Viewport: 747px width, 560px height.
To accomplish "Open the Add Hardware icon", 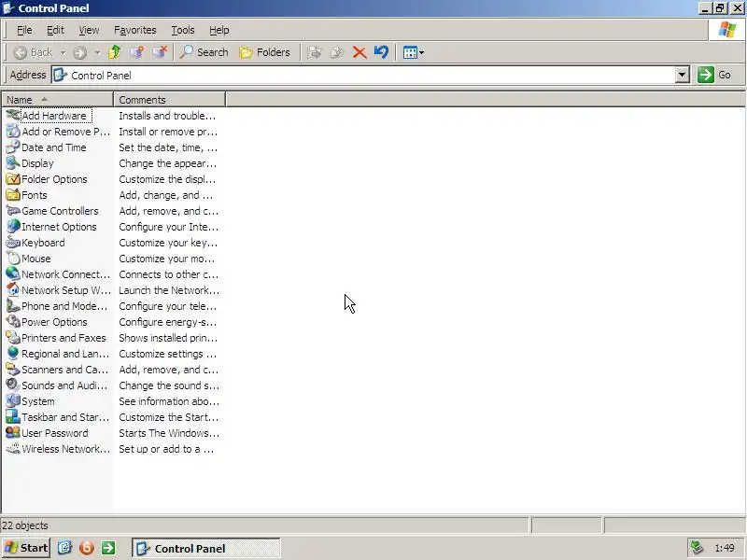I will tap(13, 115).
